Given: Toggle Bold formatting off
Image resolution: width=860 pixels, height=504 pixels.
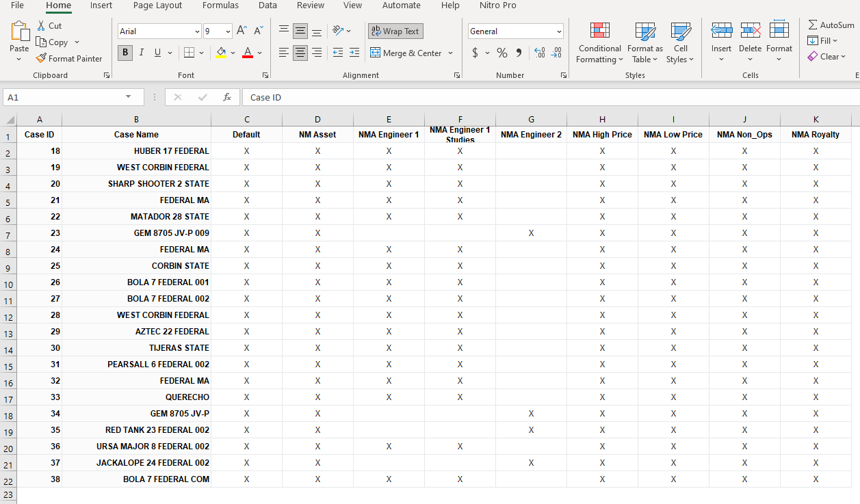Looking at the screenshot, I should 125,53.
